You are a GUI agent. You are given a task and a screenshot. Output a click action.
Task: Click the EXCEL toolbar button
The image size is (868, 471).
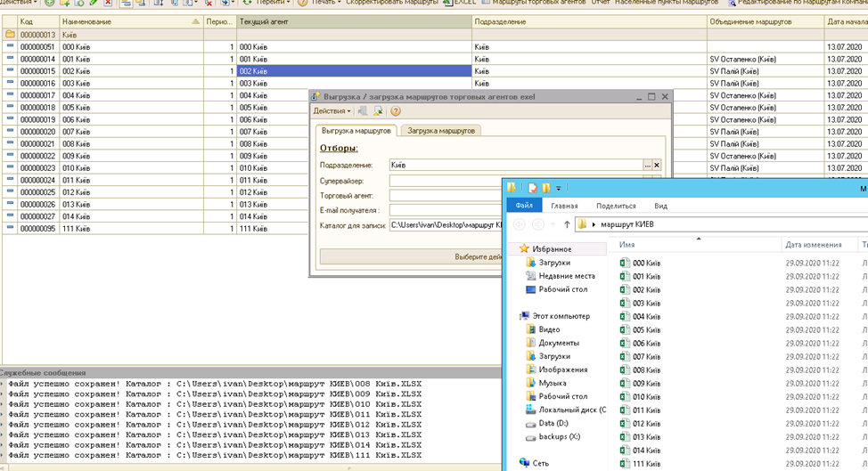pyautogui.click(x=460, y=2)
